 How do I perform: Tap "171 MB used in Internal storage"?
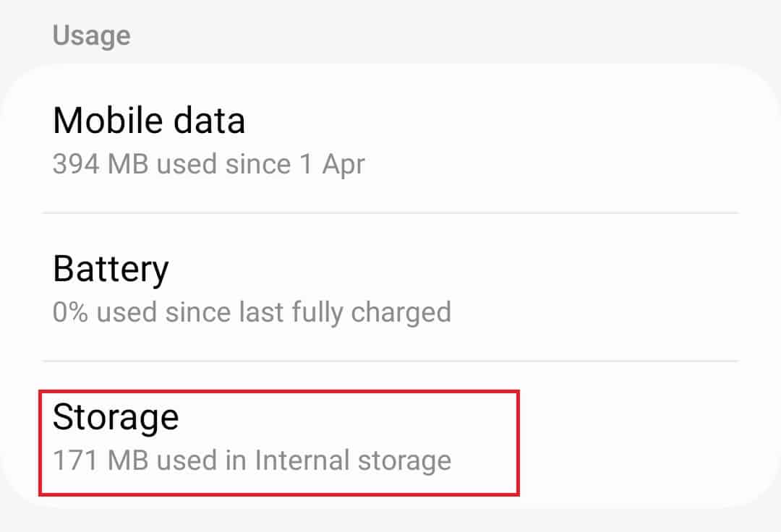tap(252, 460)
